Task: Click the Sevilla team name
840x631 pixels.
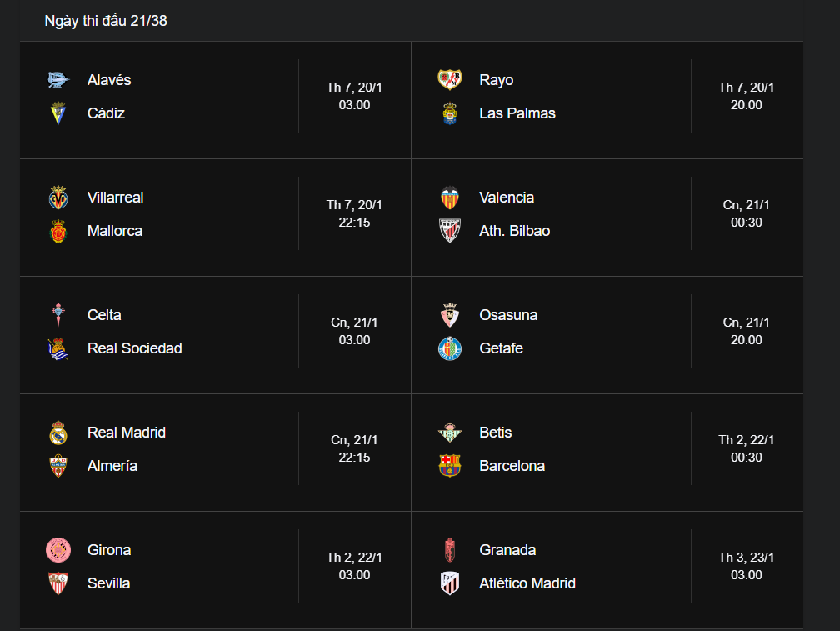Action: [x=108, y=583]
